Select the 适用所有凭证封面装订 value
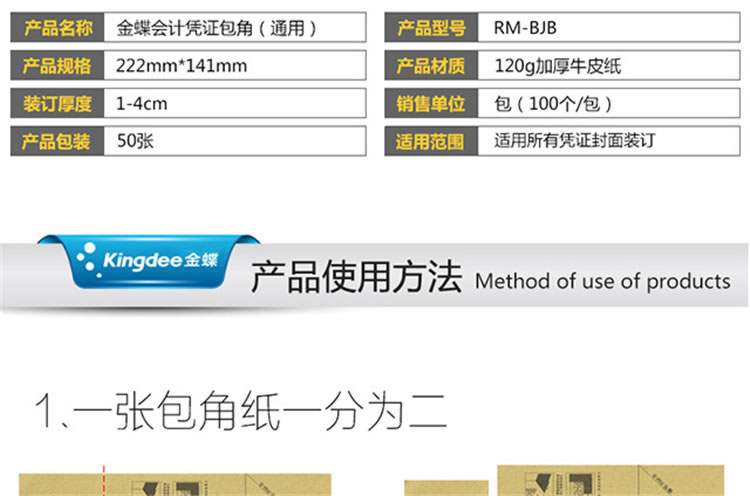The height and width of the screenshot is (496, 750). point(574,141)
